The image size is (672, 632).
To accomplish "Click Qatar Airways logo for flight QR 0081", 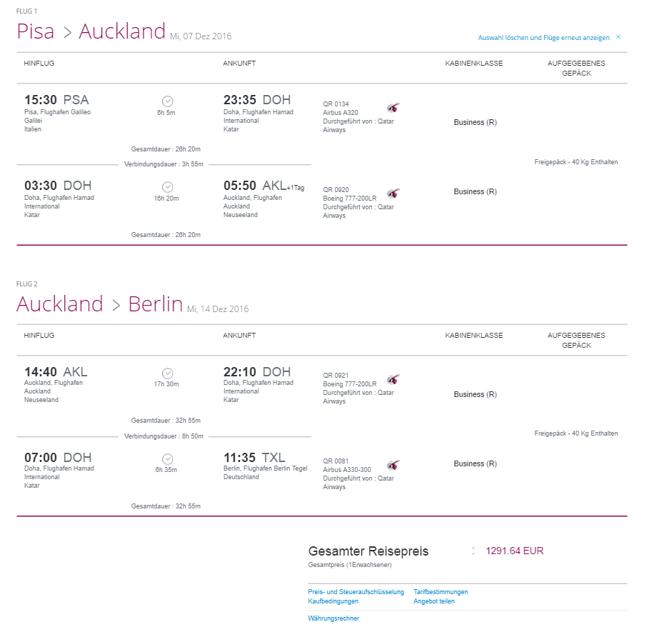I will (x=393, y=465).
